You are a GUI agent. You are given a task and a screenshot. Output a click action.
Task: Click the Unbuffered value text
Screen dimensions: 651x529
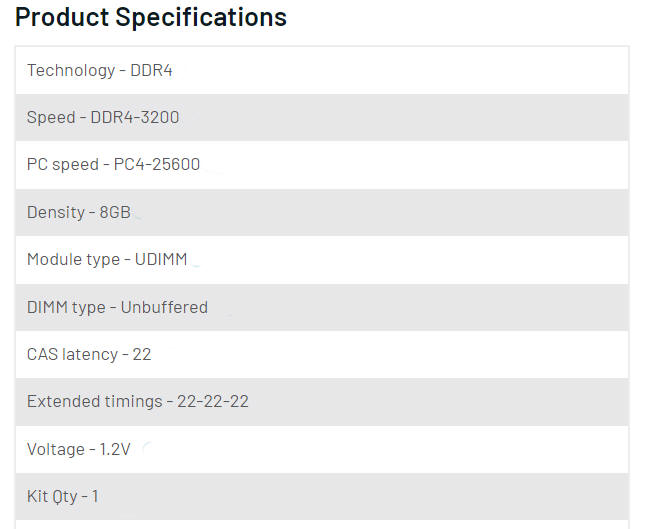tap(164, 307)
